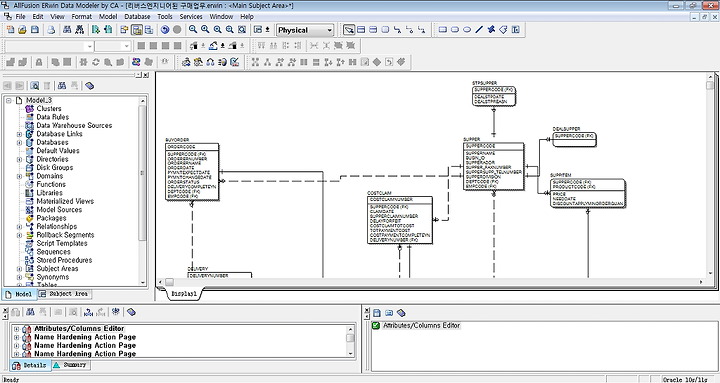Click binoculars icon in Model Explorer toolbar
The height and width of the screenshot is (383, 720).
(x=62, y=86)
